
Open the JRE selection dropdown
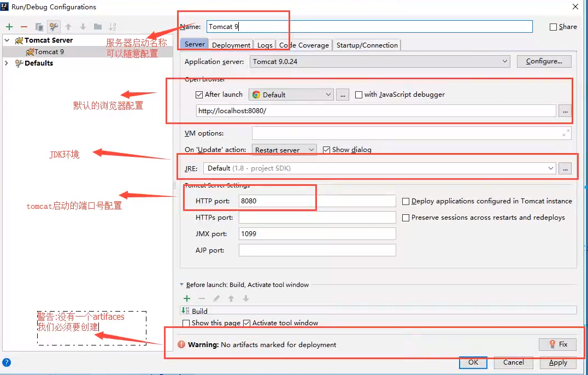[550, 168]
